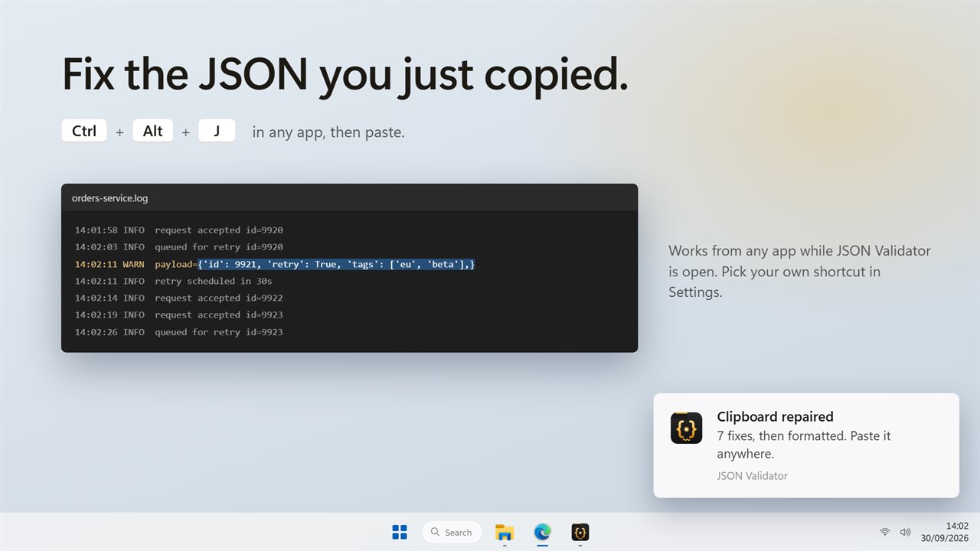Open the Windows Start menu

click(400, 532)
